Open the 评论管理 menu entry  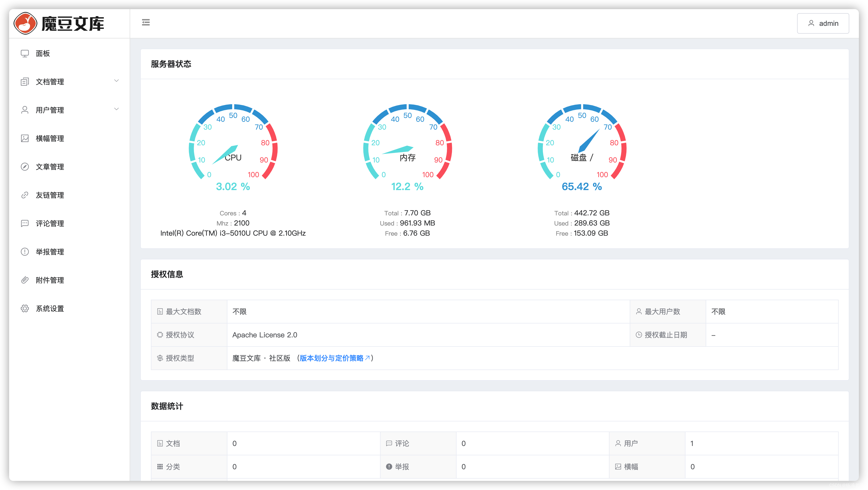[50, 223]
